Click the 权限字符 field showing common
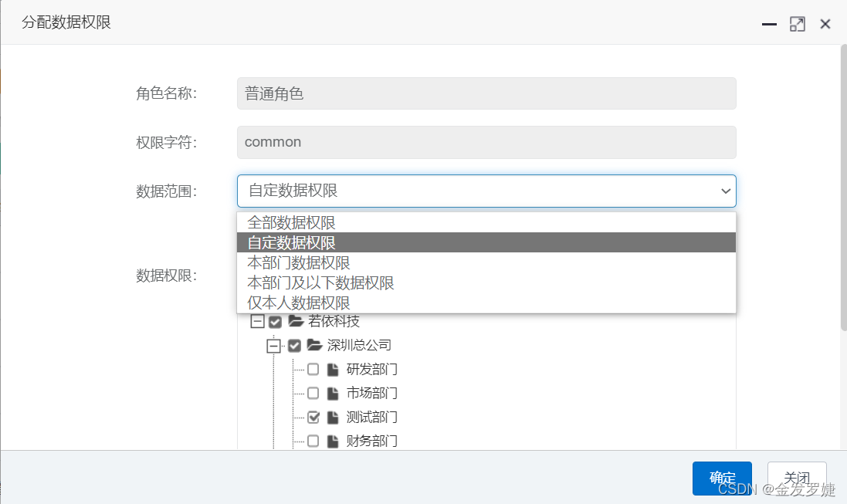 point(486,142)
